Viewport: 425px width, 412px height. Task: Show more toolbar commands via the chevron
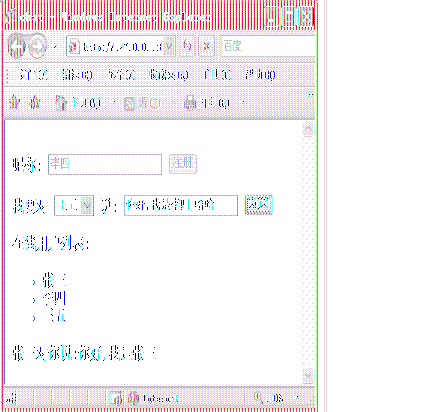pyautogui.click(x=310, y=95)
